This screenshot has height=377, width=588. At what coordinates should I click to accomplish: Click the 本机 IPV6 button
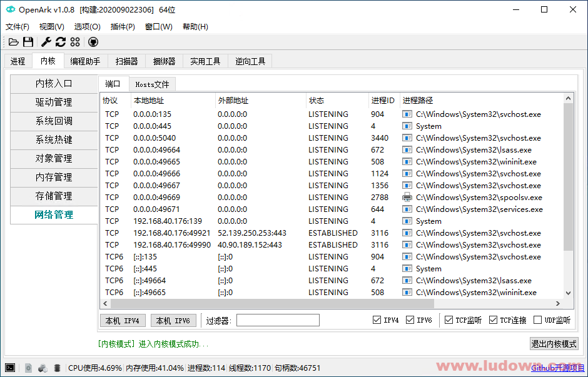[x=173, y=321]
